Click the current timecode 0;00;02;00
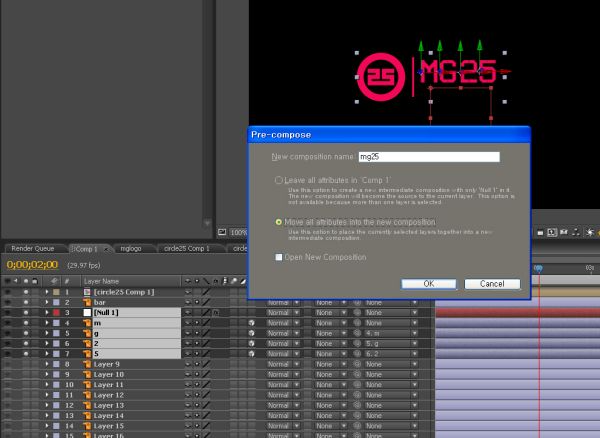This screenshot has height=438, width=600. click(32, 265)
